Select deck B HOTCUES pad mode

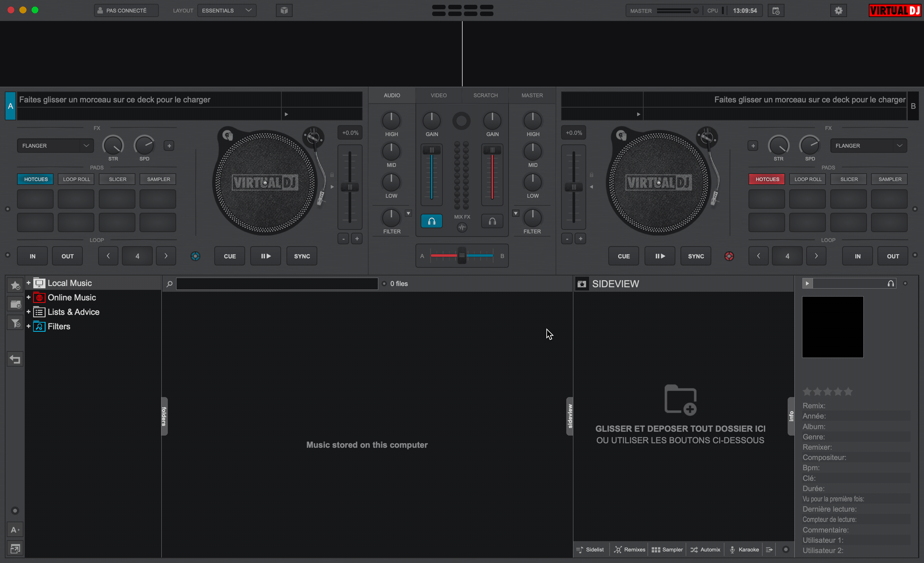pos(767,179)
